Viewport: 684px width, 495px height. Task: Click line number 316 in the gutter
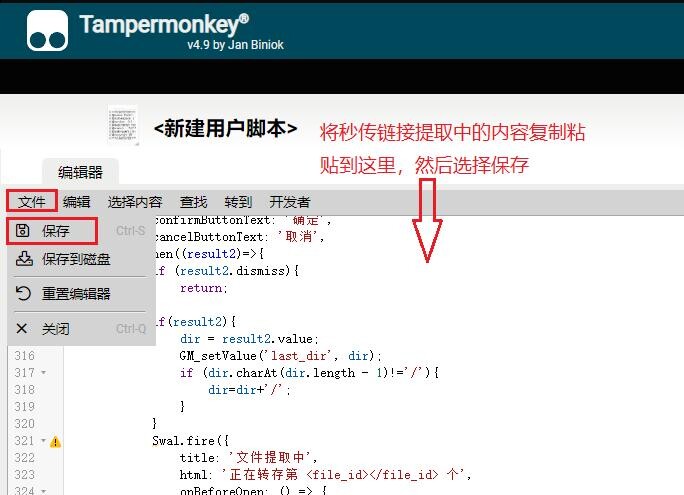click(24, 356)
